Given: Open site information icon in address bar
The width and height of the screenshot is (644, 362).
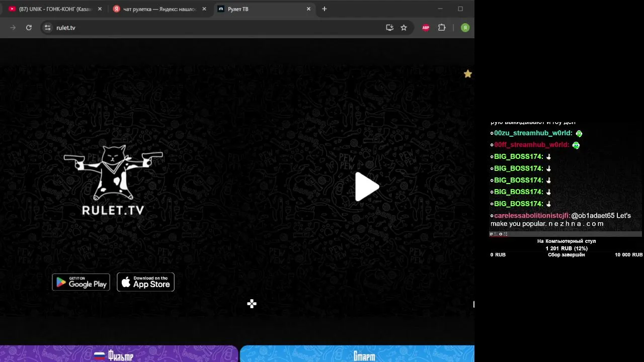Looking at the screenshot, I should point(47,28).
